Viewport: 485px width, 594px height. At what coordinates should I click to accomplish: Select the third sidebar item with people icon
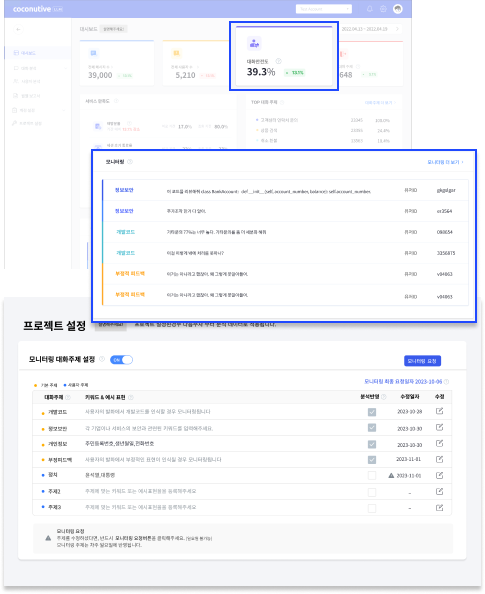pos(27,81)
